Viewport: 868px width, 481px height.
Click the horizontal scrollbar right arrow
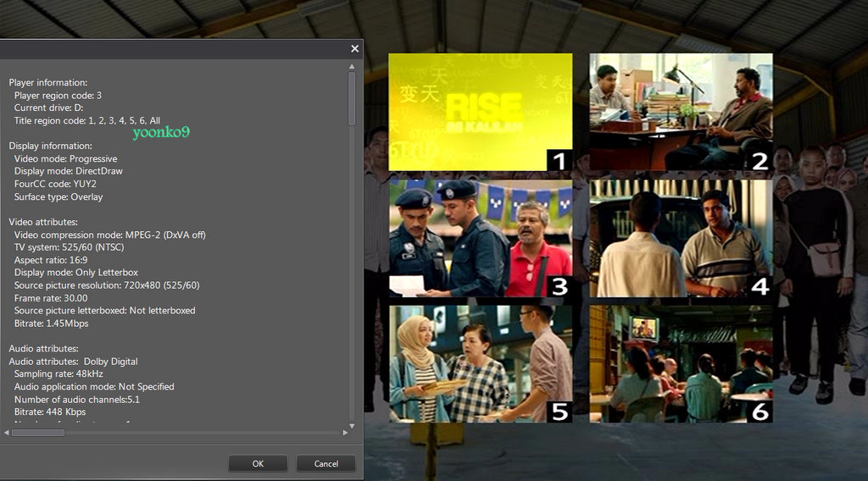pyautogui.click(x=346, y=433)
